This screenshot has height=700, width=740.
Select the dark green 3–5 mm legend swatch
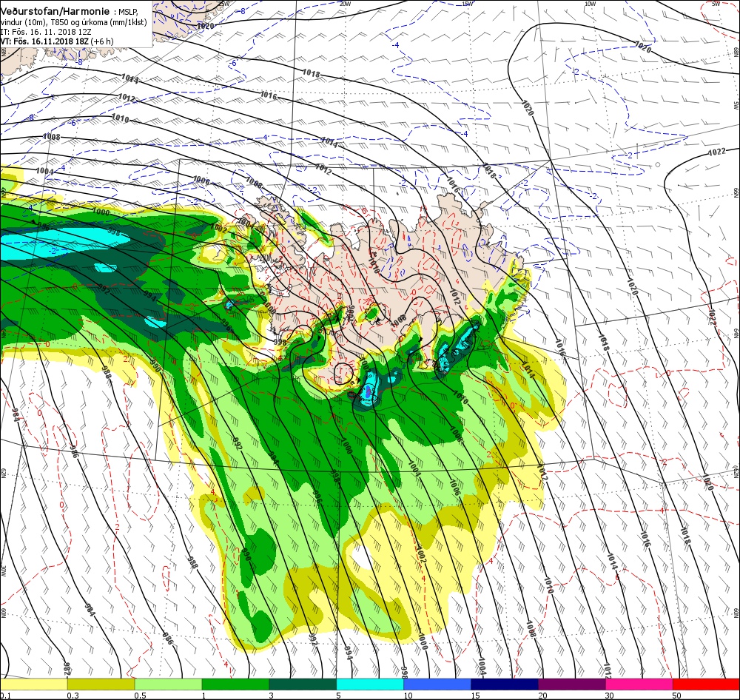[303, 684]
